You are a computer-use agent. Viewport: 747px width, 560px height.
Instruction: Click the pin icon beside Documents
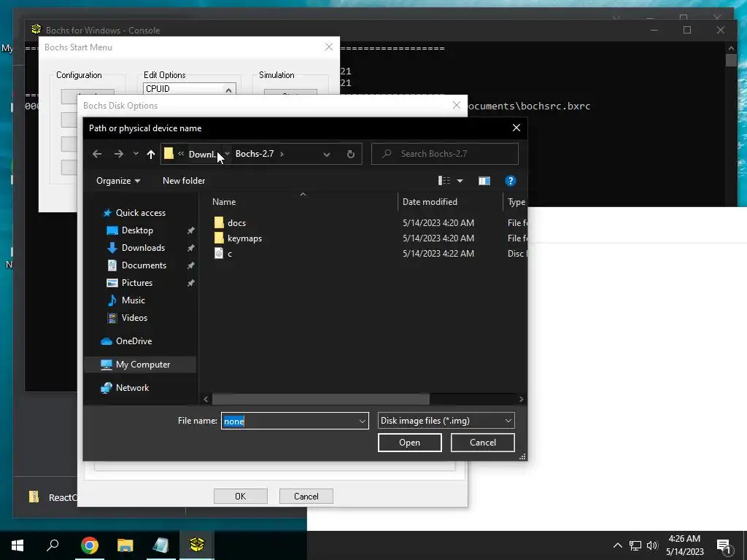[x=190, y=265]
